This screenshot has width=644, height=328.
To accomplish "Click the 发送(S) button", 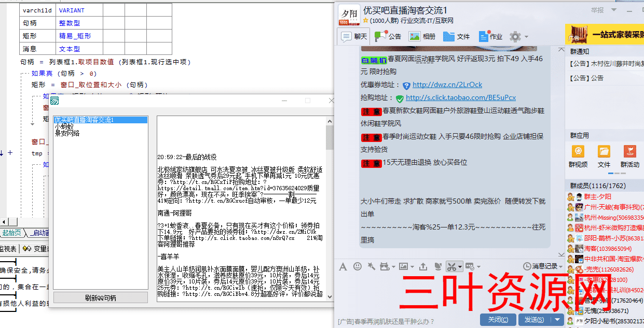I will coord(535,320).
